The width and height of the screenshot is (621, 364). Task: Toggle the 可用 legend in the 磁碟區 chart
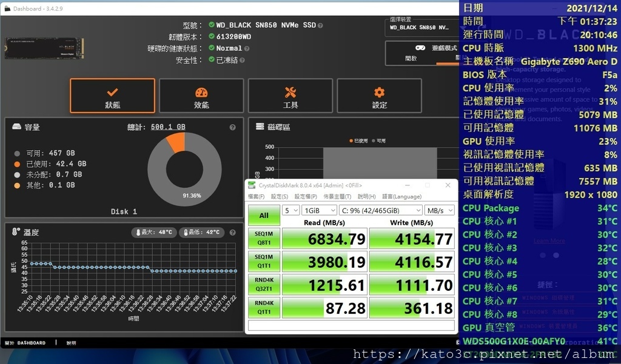(x=379, y=141)
